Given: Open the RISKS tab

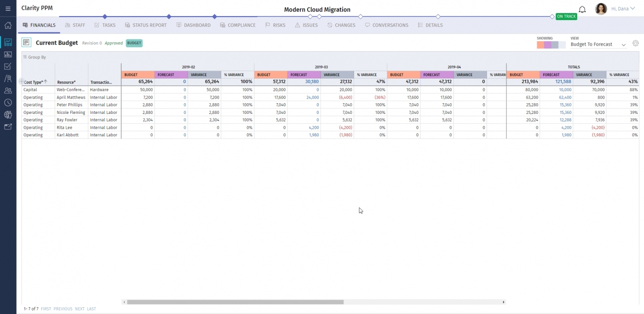Looking at the screenshot, I should coord(275,25).
